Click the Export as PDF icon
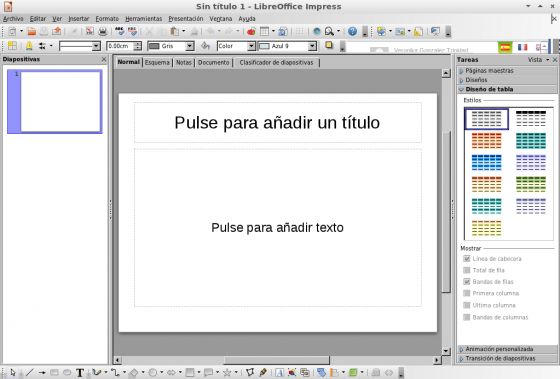Viewport: 560px width, 379px height. point(90,32)
